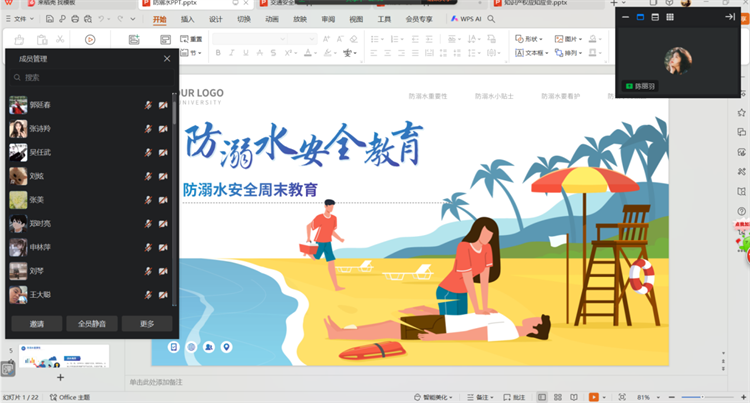The image size is (750, 403).
Task: Click the member search field
Action: coord(90,77)
